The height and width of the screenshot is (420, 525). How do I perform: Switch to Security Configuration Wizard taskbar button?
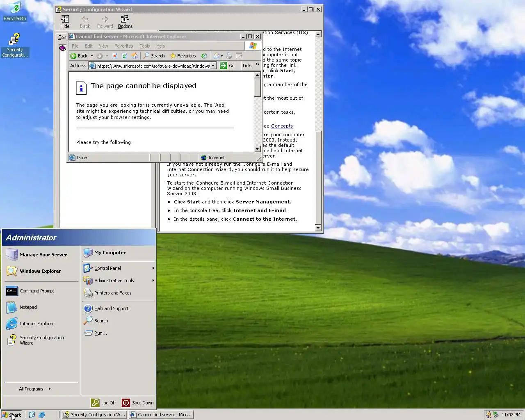click(94, 415)
